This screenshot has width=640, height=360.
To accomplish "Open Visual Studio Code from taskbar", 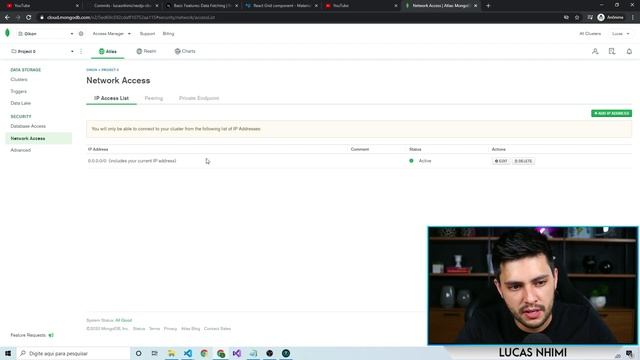I will 188,353.
